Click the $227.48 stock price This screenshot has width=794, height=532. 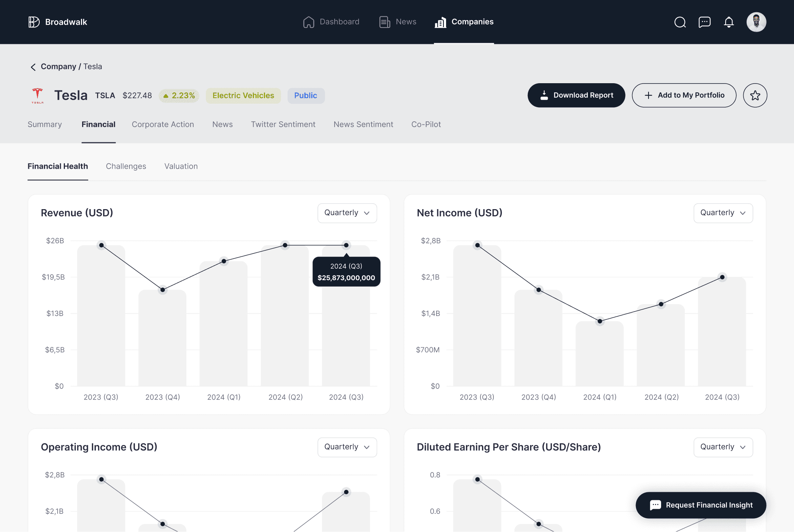tap(137, 95)
